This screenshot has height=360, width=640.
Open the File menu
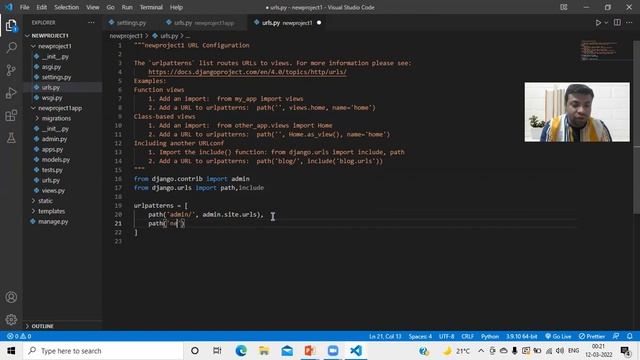(x=24, y=7)
